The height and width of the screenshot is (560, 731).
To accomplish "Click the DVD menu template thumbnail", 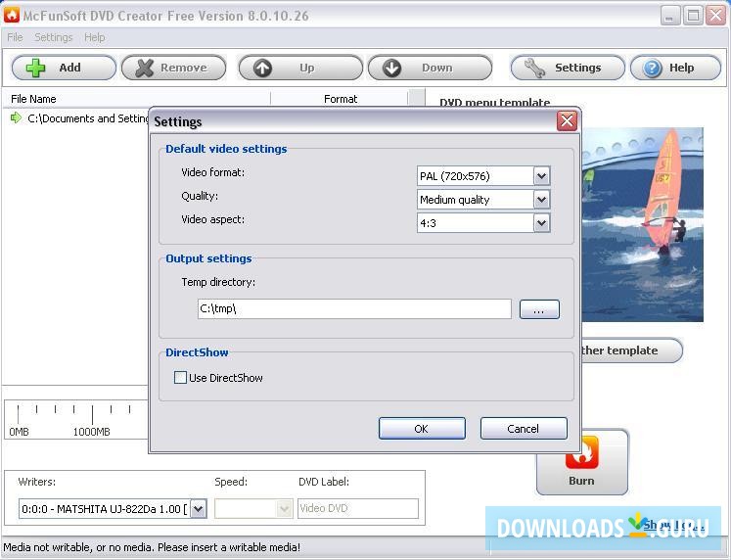I will point(642,224).
